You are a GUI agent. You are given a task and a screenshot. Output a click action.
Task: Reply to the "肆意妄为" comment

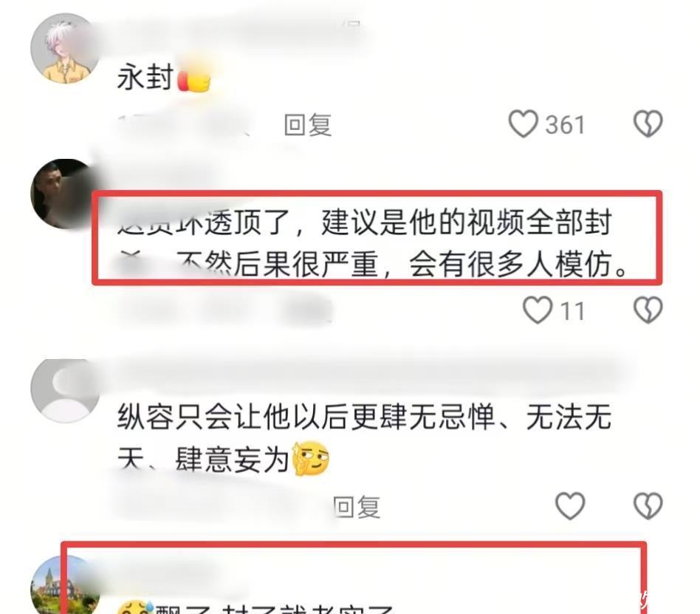[x=357, y=507]
